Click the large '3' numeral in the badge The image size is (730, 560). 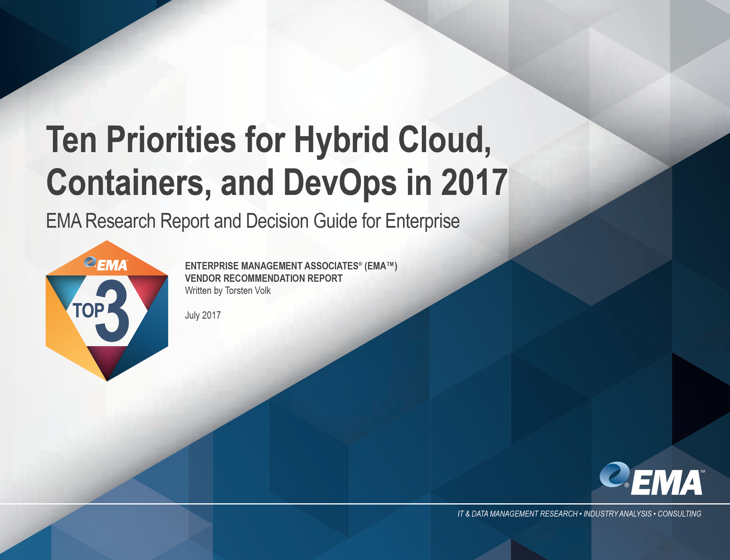click(112, 311)
